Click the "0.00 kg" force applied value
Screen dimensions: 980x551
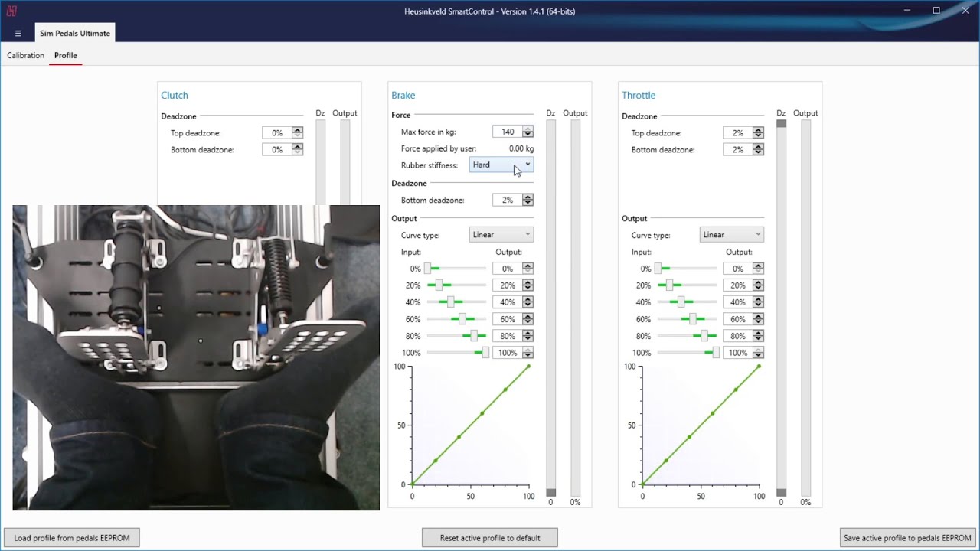(521, 148)
